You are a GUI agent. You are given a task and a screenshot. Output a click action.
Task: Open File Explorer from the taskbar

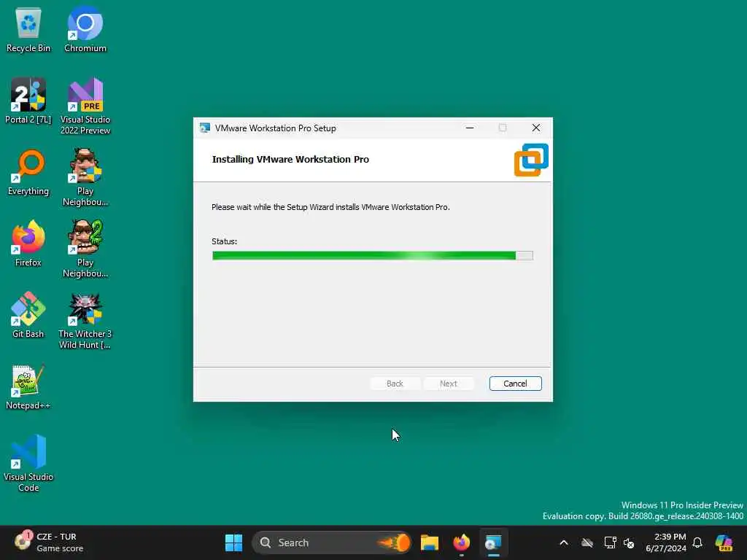click(x=429, y=542)
